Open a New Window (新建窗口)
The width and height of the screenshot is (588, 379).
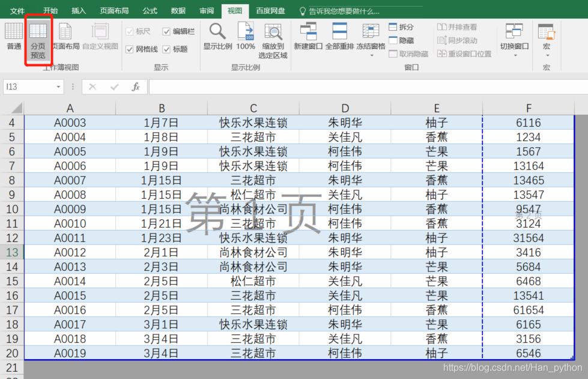(308, 37)
